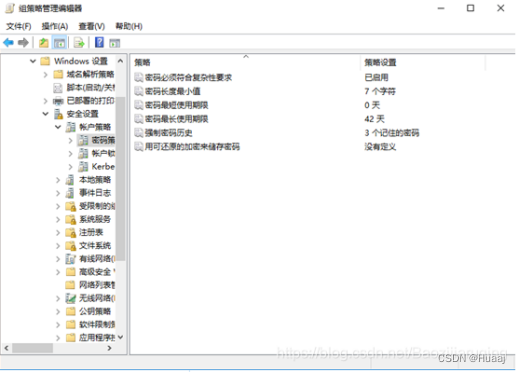
Task: Click icon beside 密码必须符合复杂性要求
Action: coord(139,78)
